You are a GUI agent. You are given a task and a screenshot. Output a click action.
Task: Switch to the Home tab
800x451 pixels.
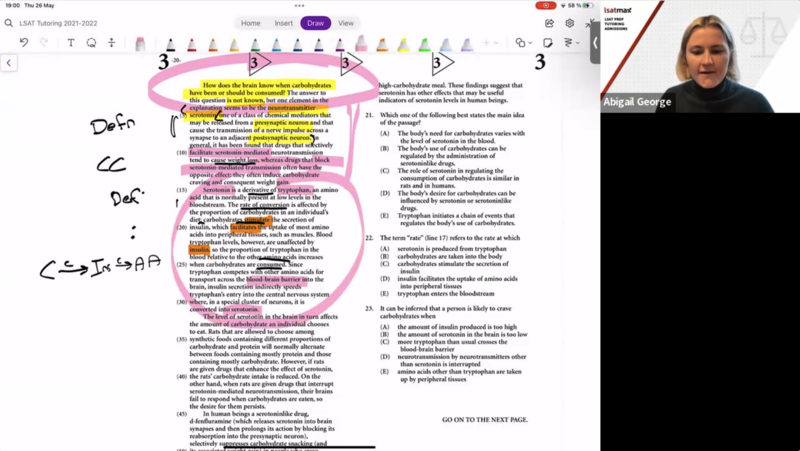[251, 23]
